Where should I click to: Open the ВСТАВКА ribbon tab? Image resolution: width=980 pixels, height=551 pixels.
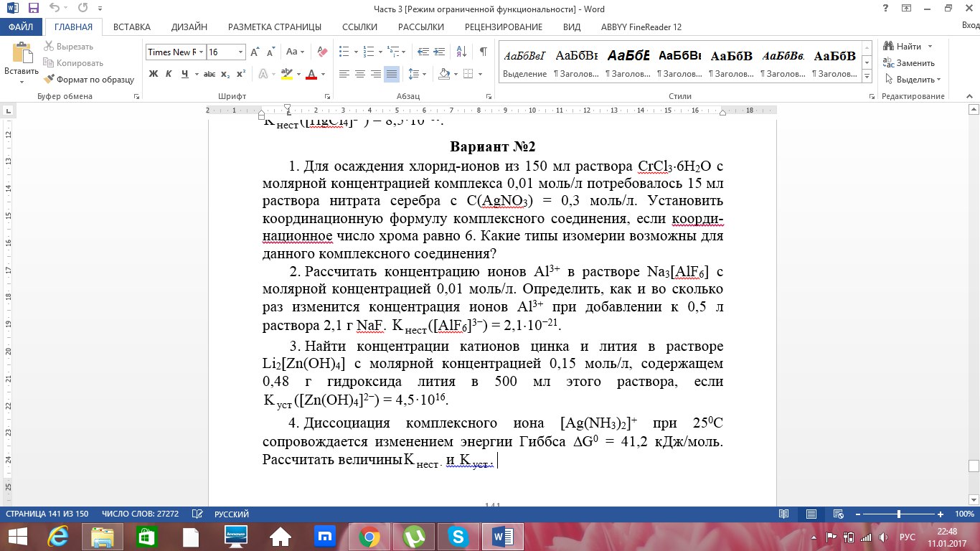[132, 27]
